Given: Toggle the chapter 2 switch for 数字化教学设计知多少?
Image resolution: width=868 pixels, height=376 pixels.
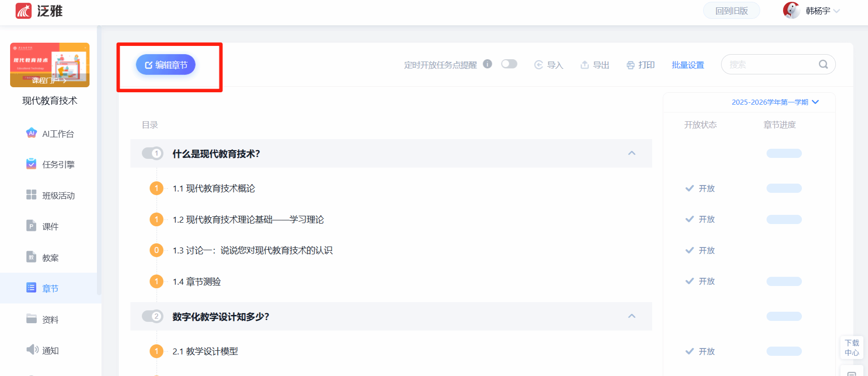Looking at the screenshot, I should 152,316.
